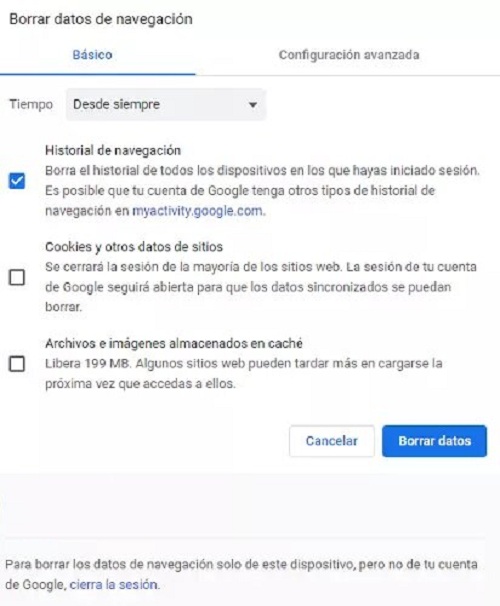Uncheck the Historial de navegación checkbox
This screenshot has width=500, height=606.
coord(17,181)
